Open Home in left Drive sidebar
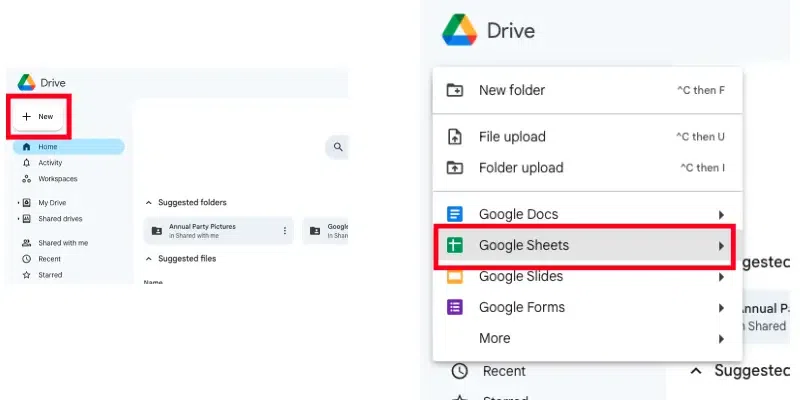 coord(68,147)
